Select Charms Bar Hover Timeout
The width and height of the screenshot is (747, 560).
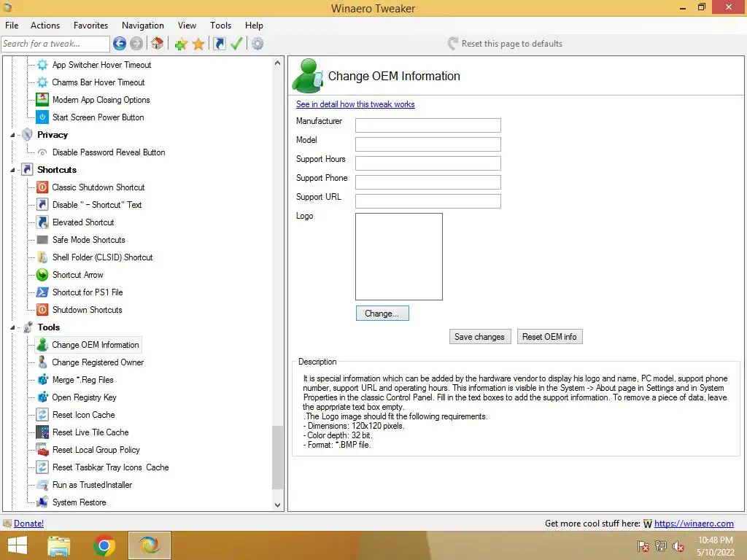click(98, 82)
